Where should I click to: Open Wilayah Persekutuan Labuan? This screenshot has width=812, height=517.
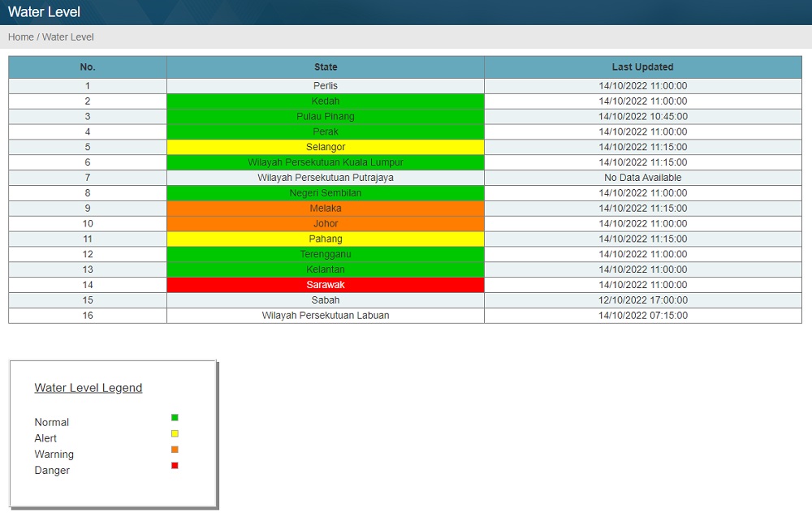coord(326,316)
